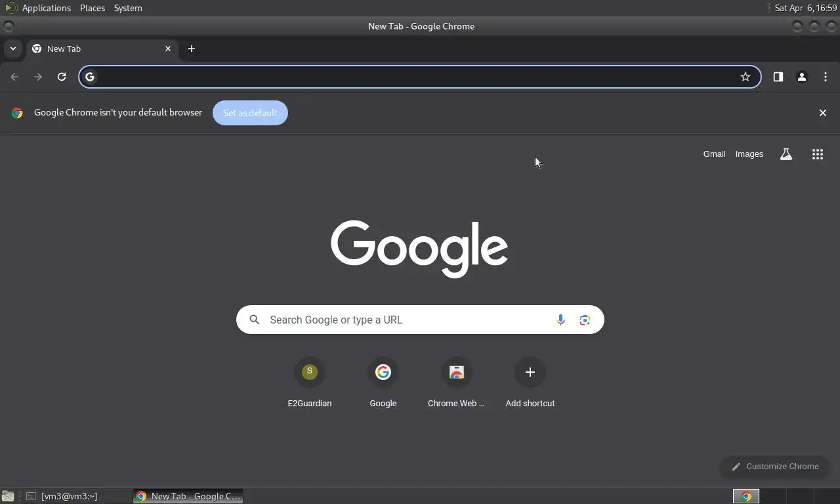Click the date and time clock
This screenshot has height=504, width=840.
coord(806,8)
